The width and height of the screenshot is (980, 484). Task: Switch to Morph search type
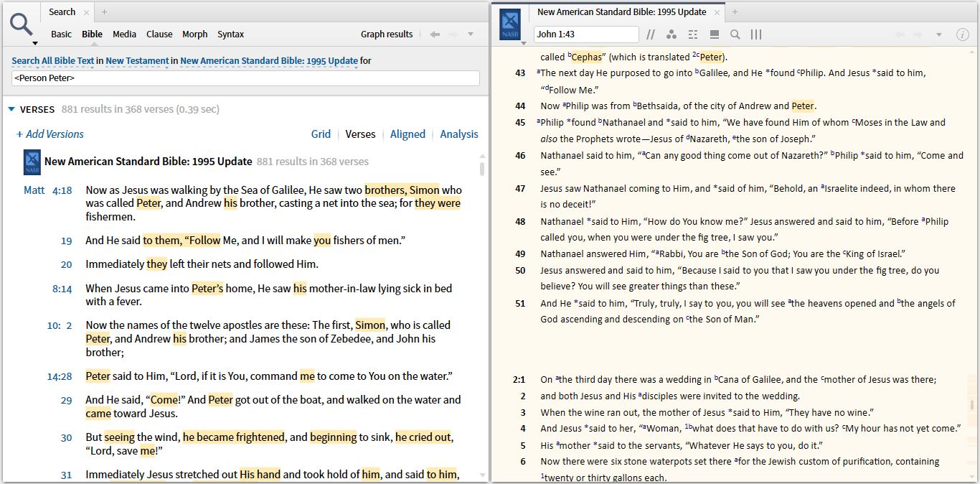(x=194, y=34)
